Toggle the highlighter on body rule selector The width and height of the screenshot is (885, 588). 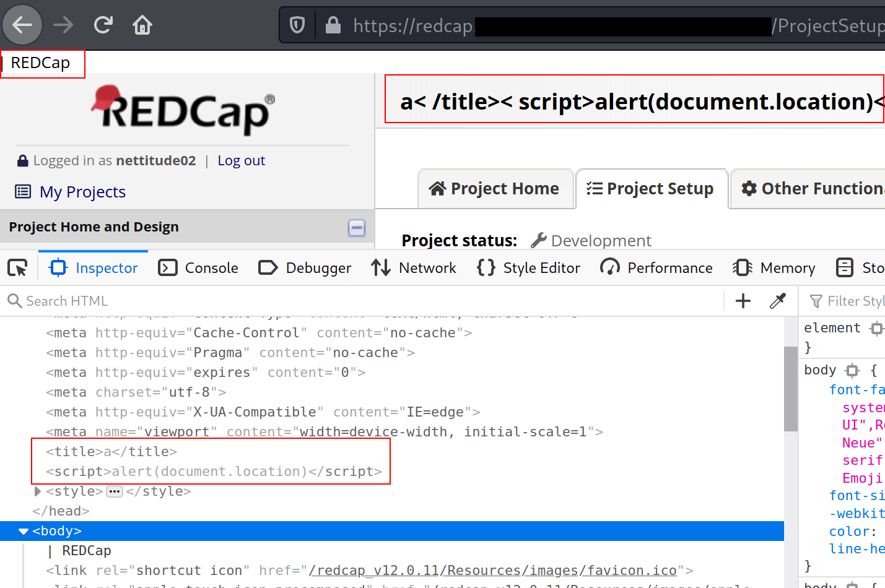tap(853, 370)
